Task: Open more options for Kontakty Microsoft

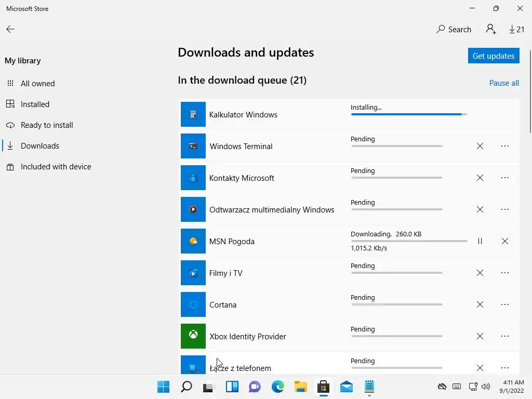Action: [x=505, y=178]
